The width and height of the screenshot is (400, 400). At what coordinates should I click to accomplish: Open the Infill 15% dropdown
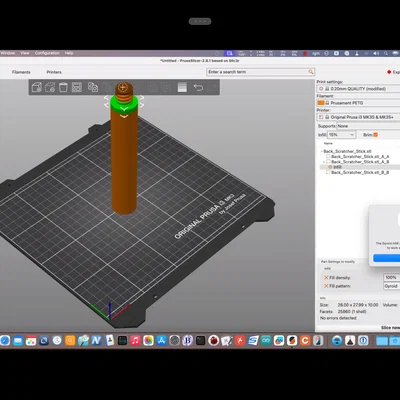pyautogui.click(x=342, y=135)
